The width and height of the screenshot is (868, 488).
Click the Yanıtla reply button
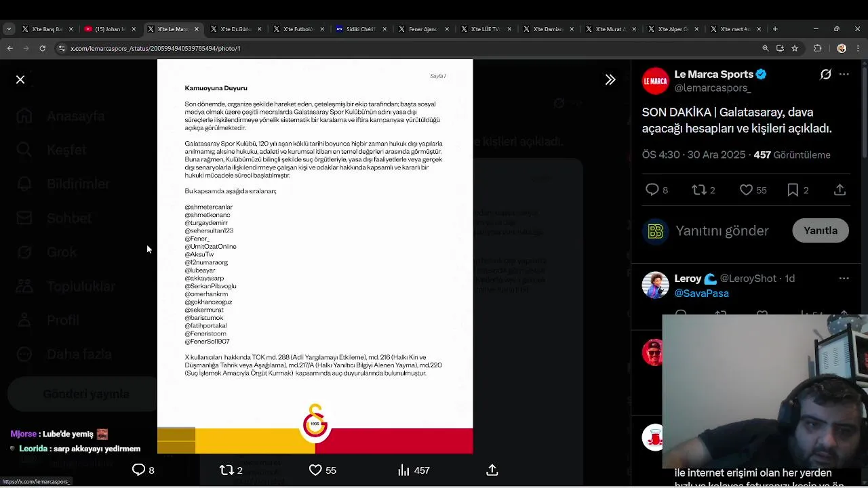tap(821, 230)
